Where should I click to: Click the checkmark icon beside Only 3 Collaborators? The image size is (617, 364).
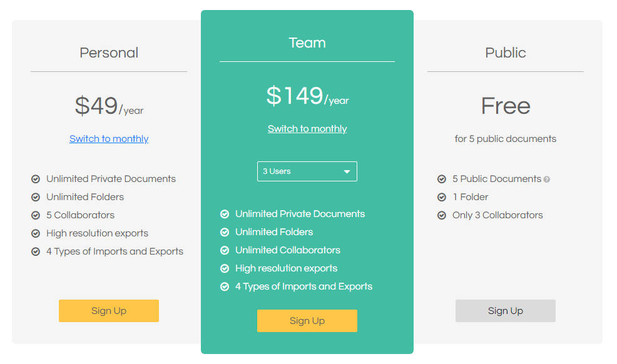click(442, 215)
